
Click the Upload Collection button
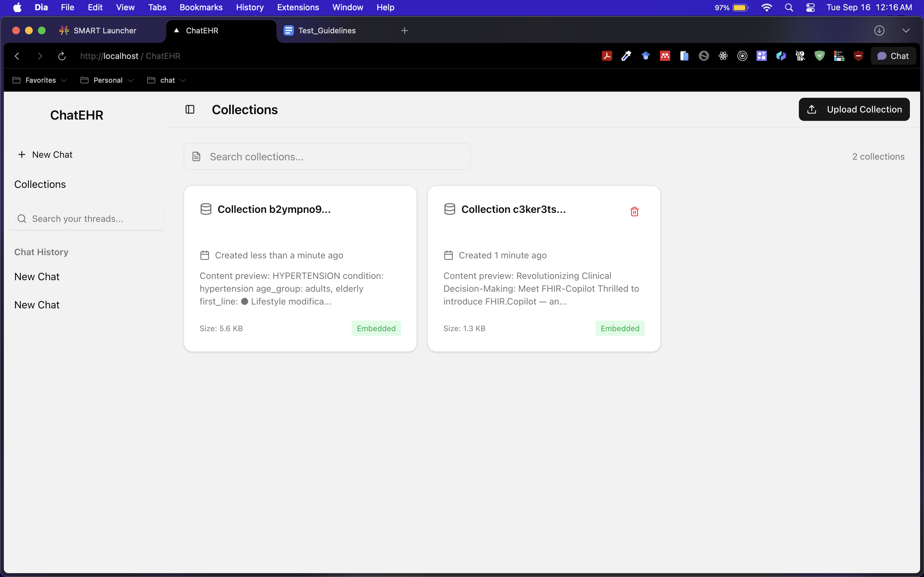(854, 110)
